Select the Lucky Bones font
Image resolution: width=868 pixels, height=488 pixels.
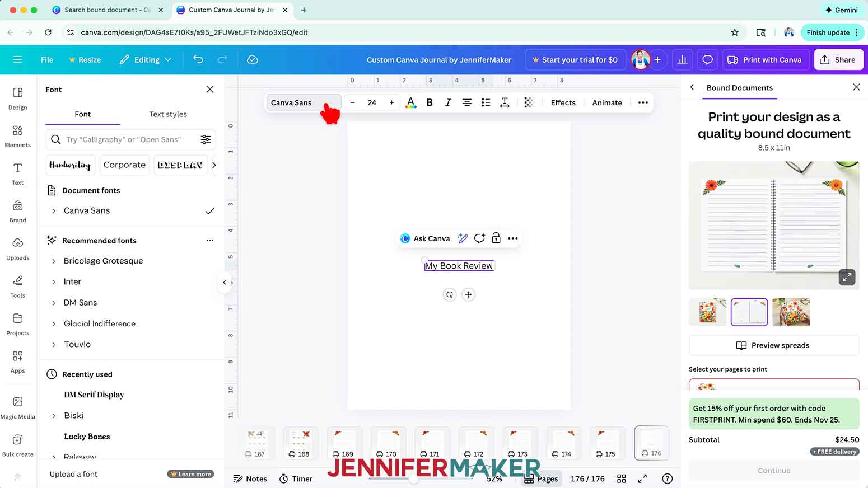(87, 437)
